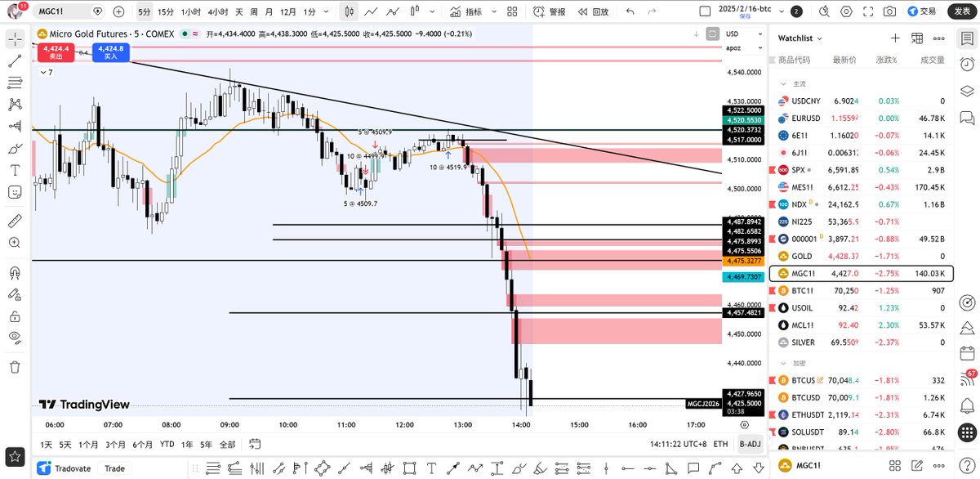Screen dimensions: 980x479
Task: Open the go-to-date calendar icon
Action: coord(256,444)
